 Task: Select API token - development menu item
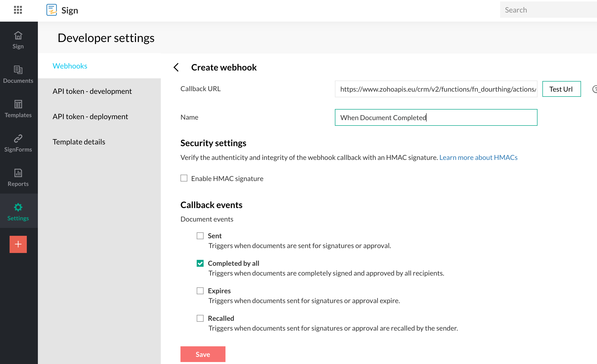tap(92, 91)
